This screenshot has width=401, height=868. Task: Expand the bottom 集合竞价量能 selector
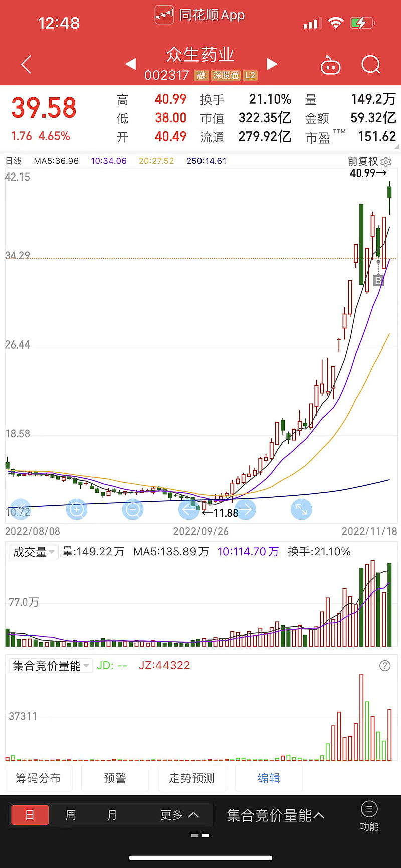[x=275, y=816]
